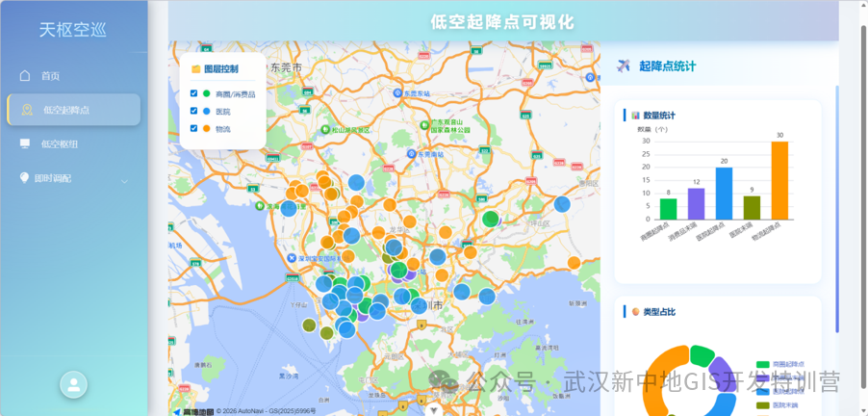Click the green 商圈/消费品 legend dot

pyautogui.click(x=207, y=93)
